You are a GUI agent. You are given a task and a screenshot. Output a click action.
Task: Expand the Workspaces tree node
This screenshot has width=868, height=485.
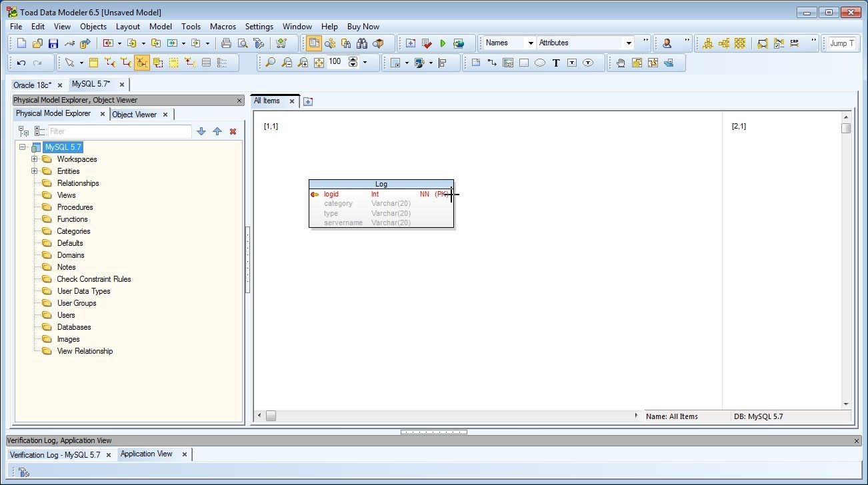pyautogui.click(x=35, y=159)
